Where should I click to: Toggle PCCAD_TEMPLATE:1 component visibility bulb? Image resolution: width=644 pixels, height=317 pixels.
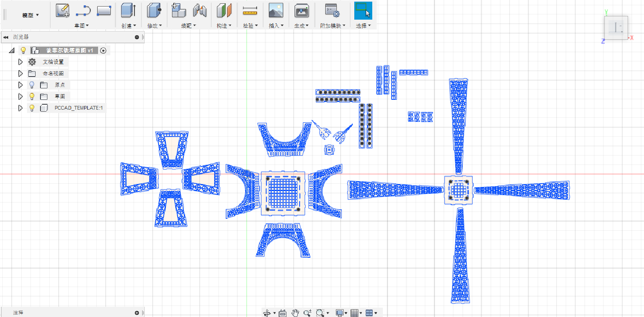click(x=32, y=108)
